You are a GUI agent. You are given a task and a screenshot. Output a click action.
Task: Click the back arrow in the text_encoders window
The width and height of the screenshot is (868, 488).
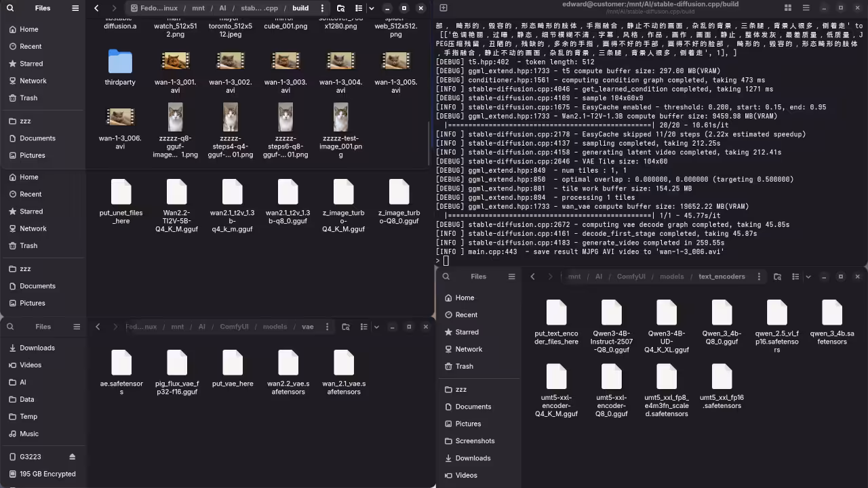[533, 277]
